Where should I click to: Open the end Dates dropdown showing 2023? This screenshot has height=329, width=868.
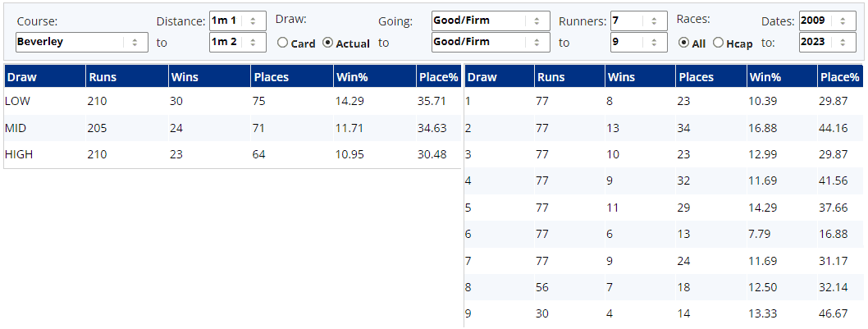pos(827,42)
